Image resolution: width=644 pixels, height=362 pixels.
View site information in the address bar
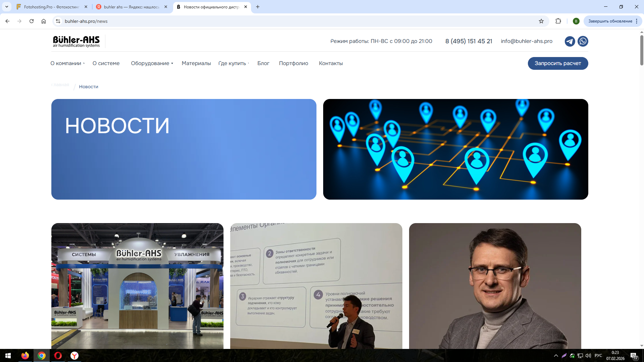point(58,21)
